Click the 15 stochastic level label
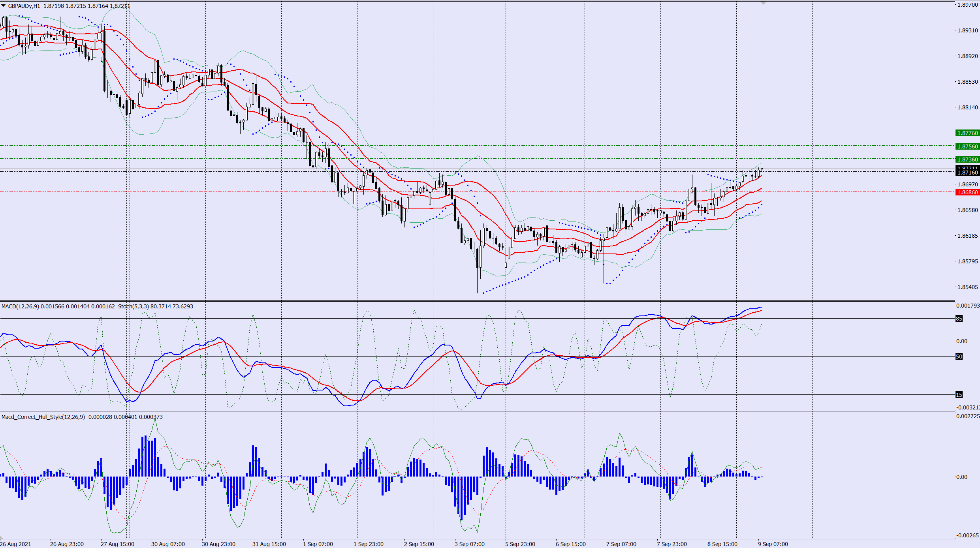The image size is (980, 548). [x=959, y=395]
